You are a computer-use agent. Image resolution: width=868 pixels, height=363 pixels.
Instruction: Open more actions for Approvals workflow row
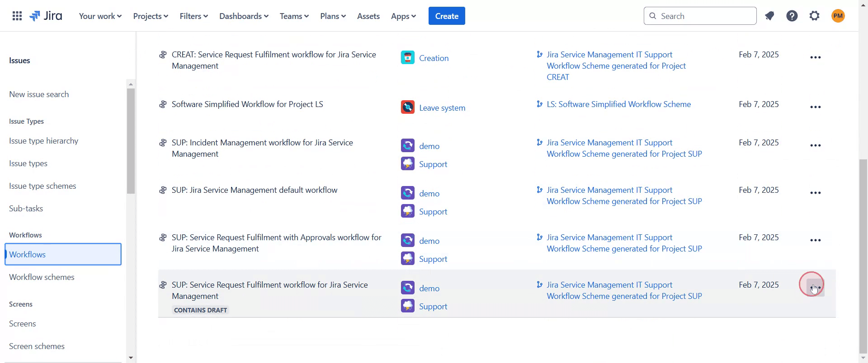pos(816,240)
